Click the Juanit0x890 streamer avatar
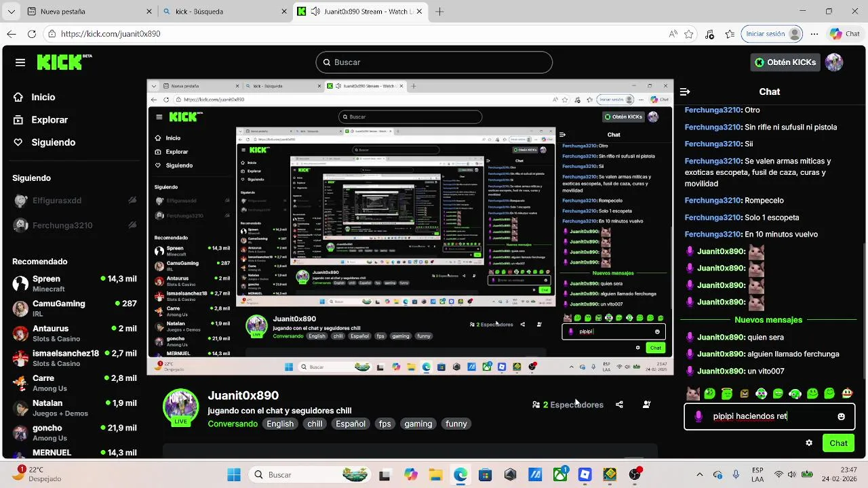This screenshot has width=868, height=488. point(180,407)
